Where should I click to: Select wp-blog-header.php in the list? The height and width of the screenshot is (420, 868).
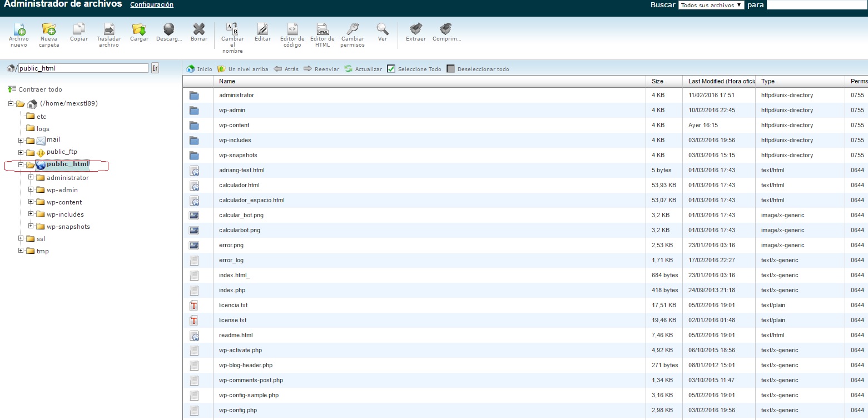coord(246,365)
